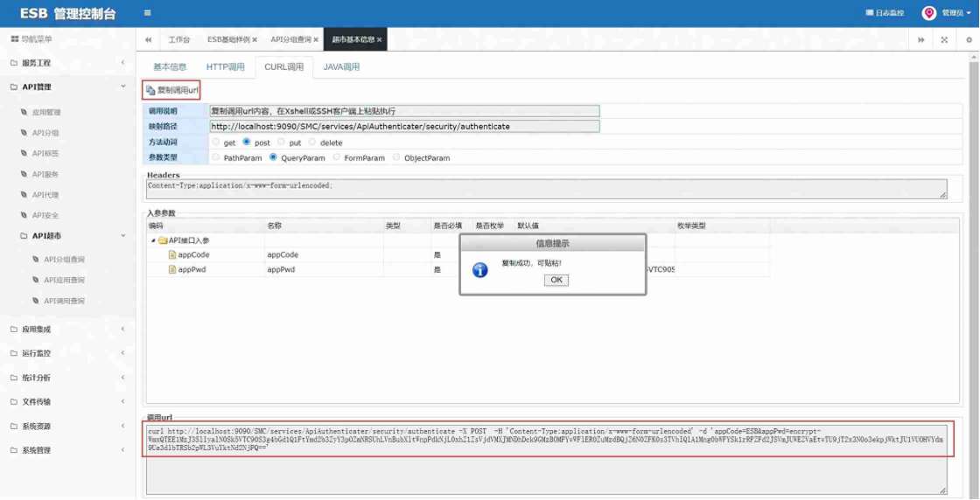Click OK in the 信息提示 dialog

pos(556,281)
